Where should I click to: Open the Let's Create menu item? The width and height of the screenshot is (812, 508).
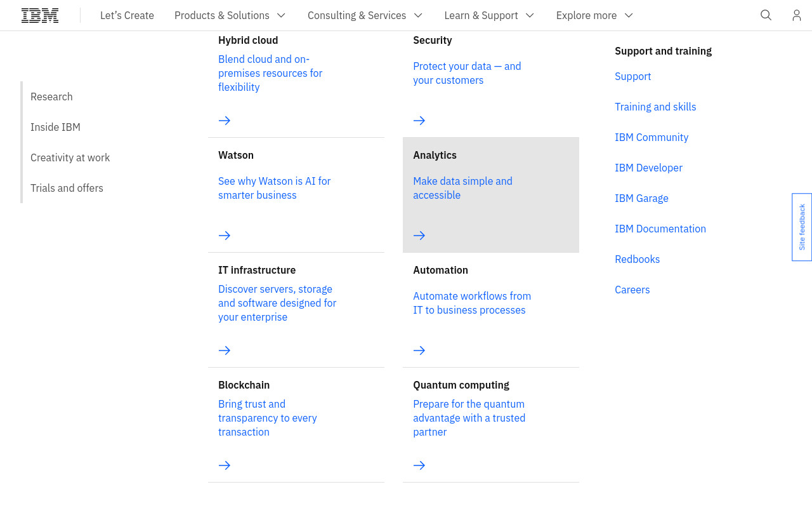pyautogui.click(x=127, y=15)
